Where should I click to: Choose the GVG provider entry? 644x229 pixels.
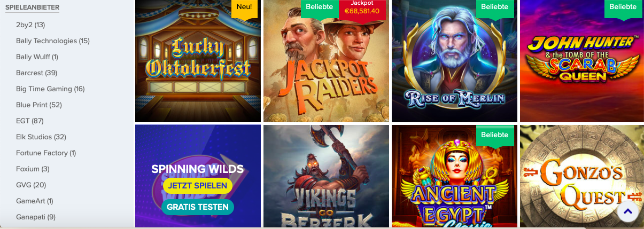click(31, 185)
